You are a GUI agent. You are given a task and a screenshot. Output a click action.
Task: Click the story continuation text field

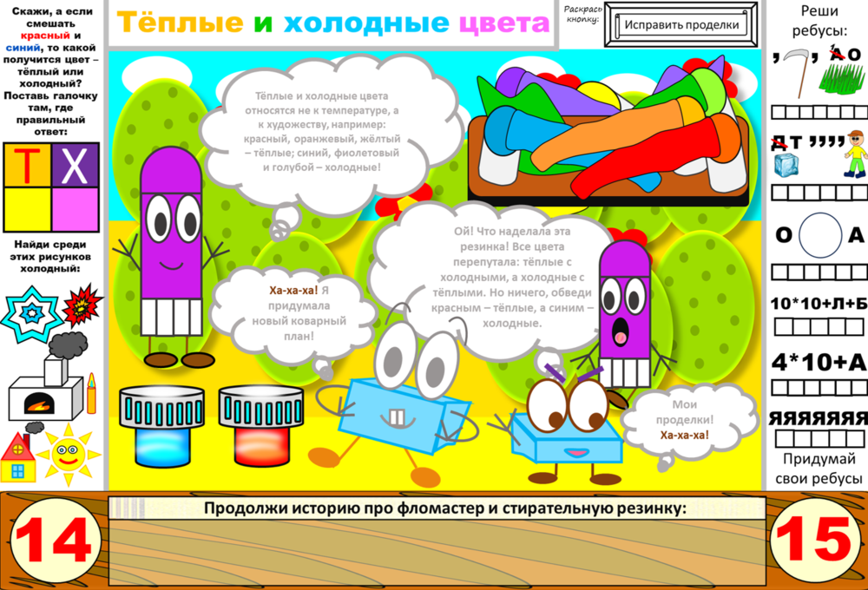pos(437,542)
